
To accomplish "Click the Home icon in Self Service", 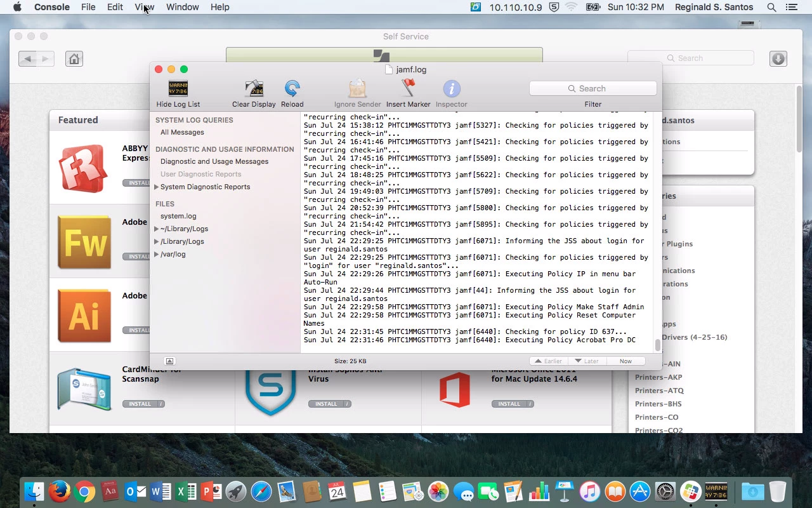I will (x=74, y=59).
